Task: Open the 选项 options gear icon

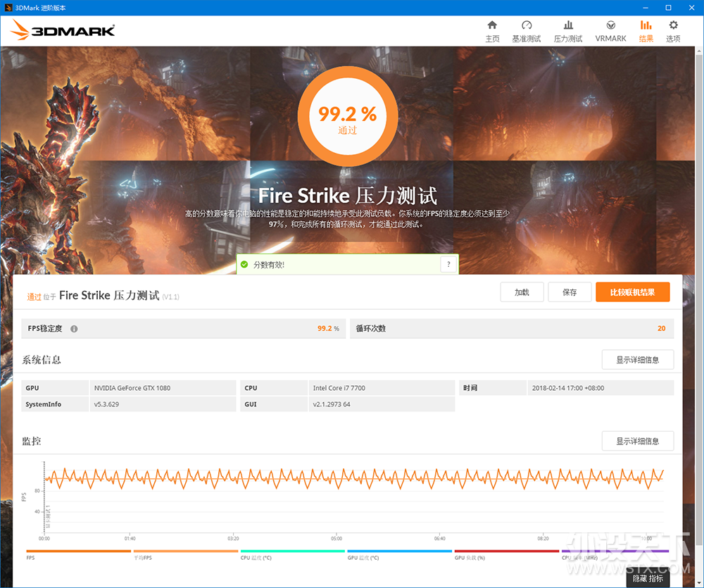Action: (673, 25)
